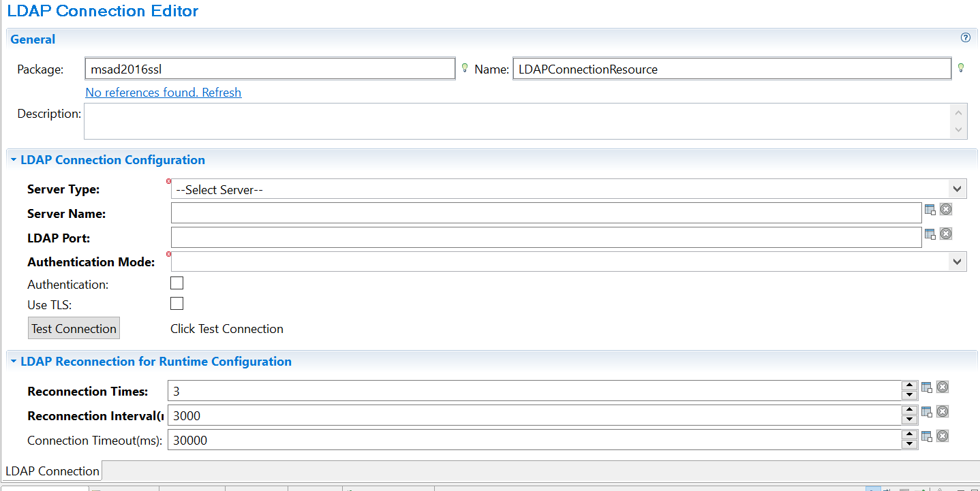Select the LDAP Connection tab
980x491 pixels.
pyautogui.click(x=52, y=471)
